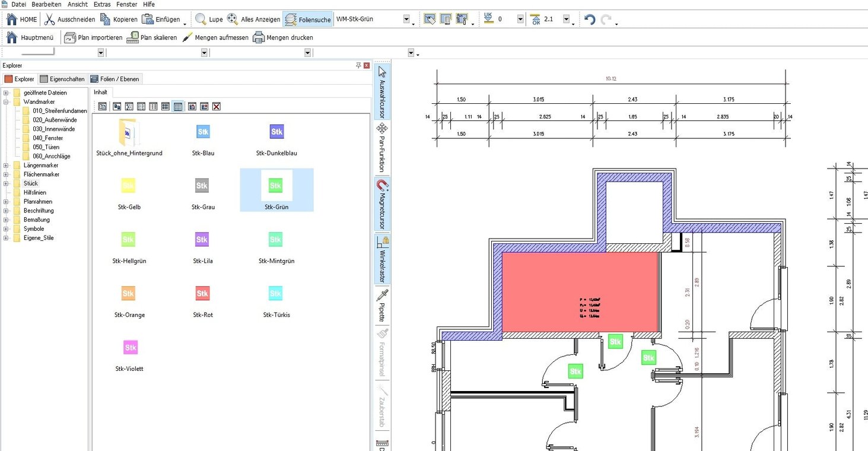Click Plan skalieren
868x451 pixels.
coord(151,37)
